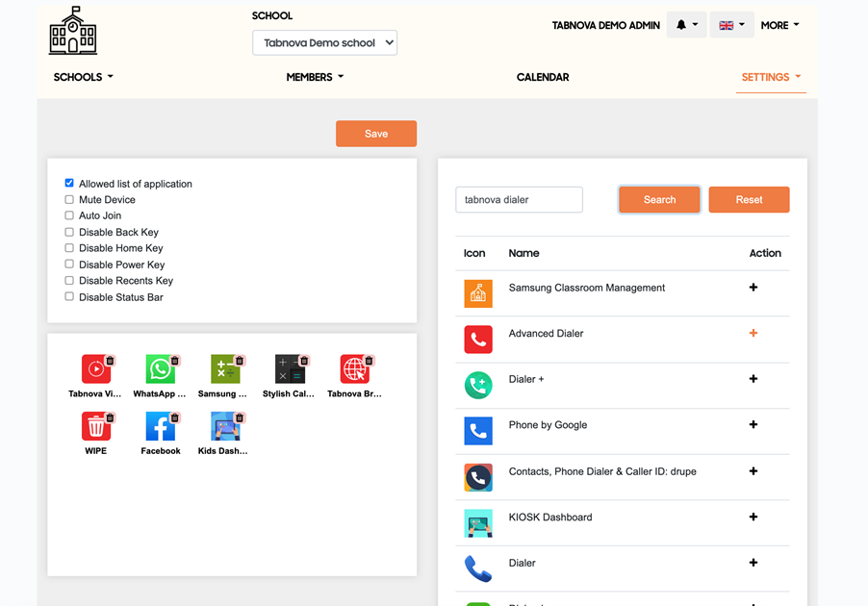Expand the Members menu
Image resolution: width=868 pixels, height=606 pixels.
click(315, 77)
